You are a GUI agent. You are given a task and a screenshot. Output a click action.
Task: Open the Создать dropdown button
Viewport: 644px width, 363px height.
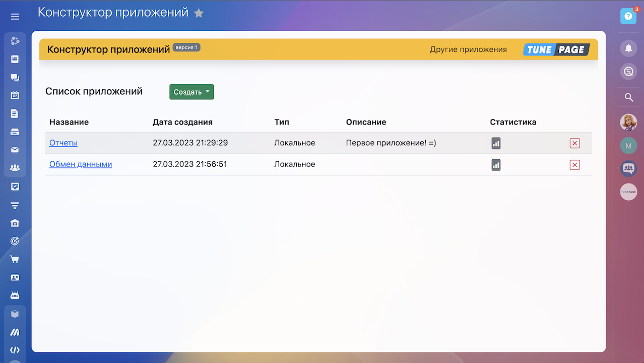pos(191,92)
